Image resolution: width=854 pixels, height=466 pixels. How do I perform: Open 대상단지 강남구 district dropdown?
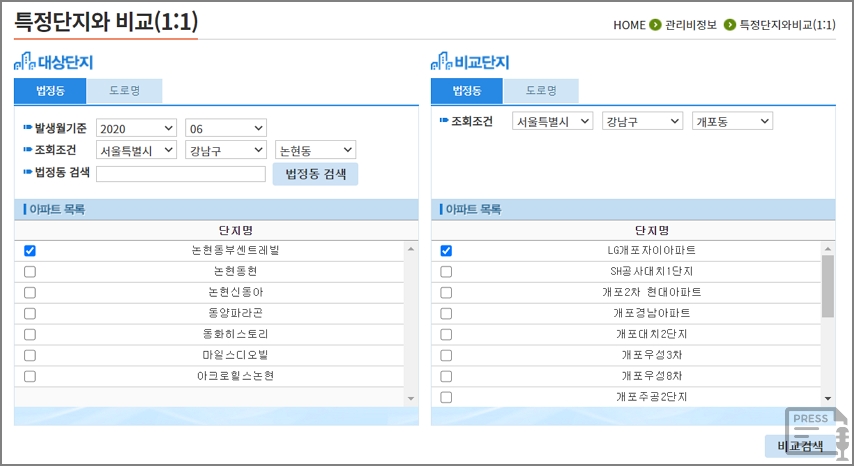tap(226, 150)
